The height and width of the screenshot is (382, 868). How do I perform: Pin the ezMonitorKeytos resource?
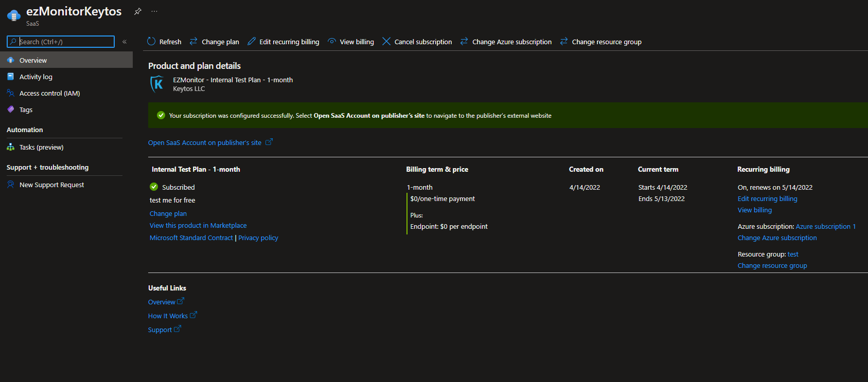(x=137, y=11)
